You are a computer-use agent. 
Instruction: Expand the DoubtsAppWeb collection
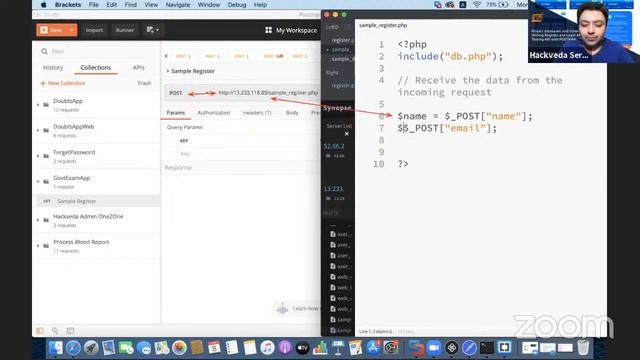(38, 131)
